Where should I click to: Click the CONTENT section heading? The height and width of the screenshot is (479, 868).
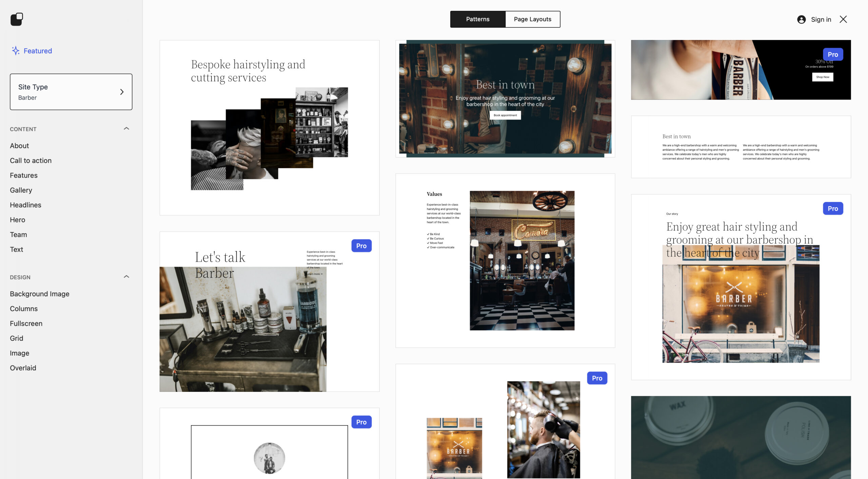tap(23, 129)
